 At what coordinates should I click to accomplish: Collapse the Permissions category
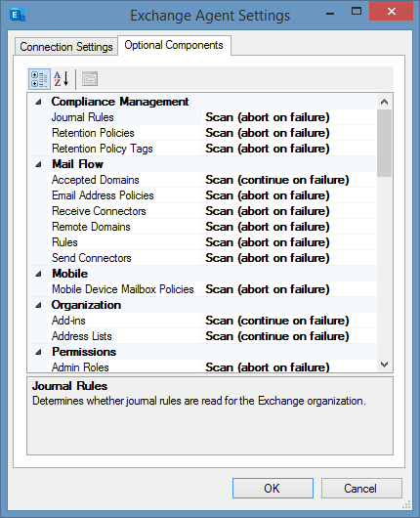pyautogui.click(x=39, y=352)
